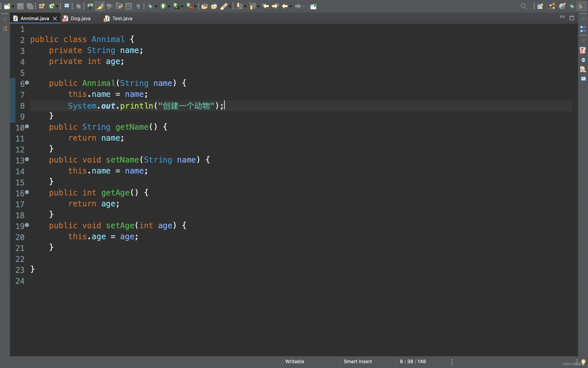Click the green Run button

tap(163, 6)
